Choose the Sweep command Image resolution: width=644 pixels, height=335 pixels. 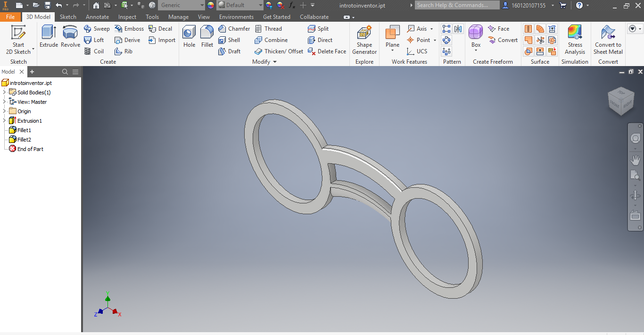point(97,29)
